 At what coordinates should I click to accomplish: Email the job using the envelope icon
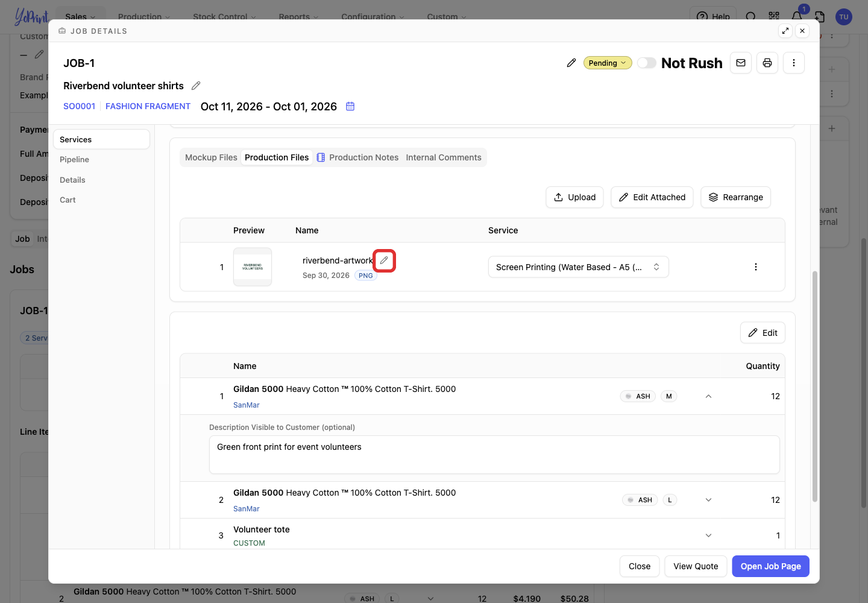[741, 63]
